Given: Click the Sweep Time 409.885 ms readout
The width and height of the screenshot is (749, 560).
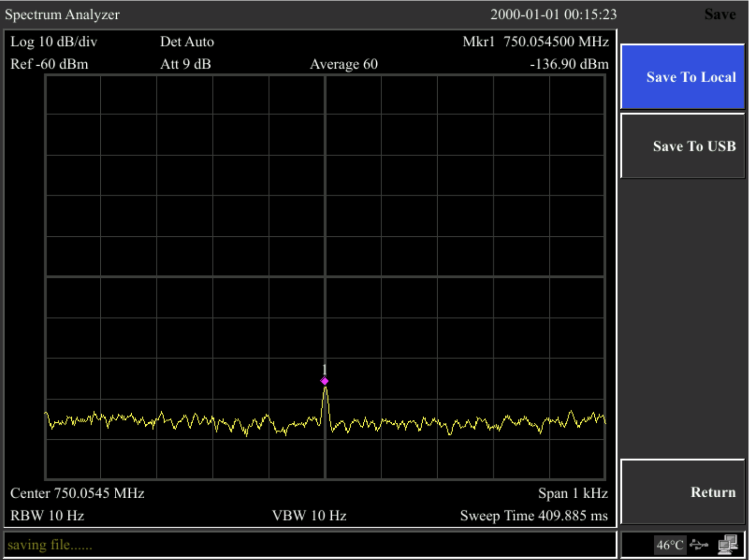Looking at the screenshot, I should [x=535, y=518].
